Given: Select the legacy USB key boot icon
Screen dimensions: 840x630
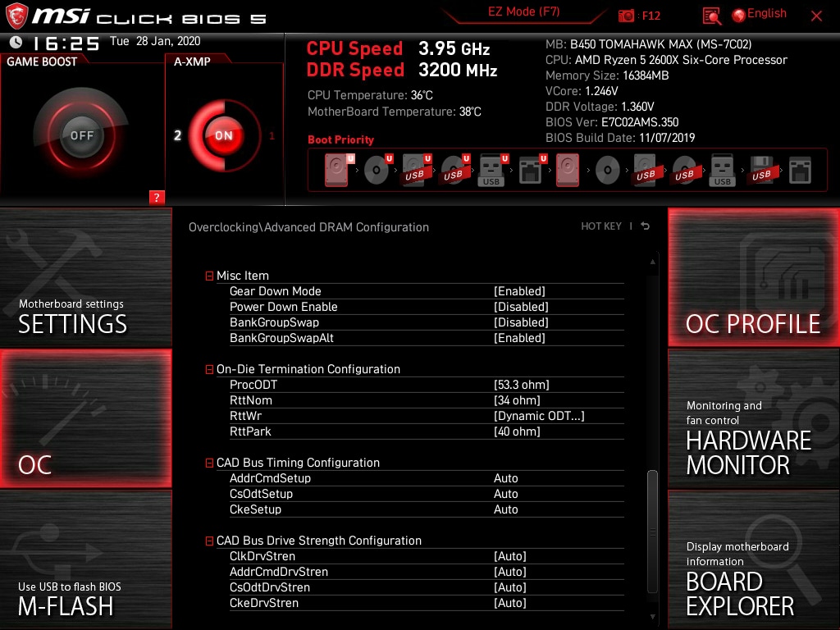Looking at the screenshot, I should point(723,171).
